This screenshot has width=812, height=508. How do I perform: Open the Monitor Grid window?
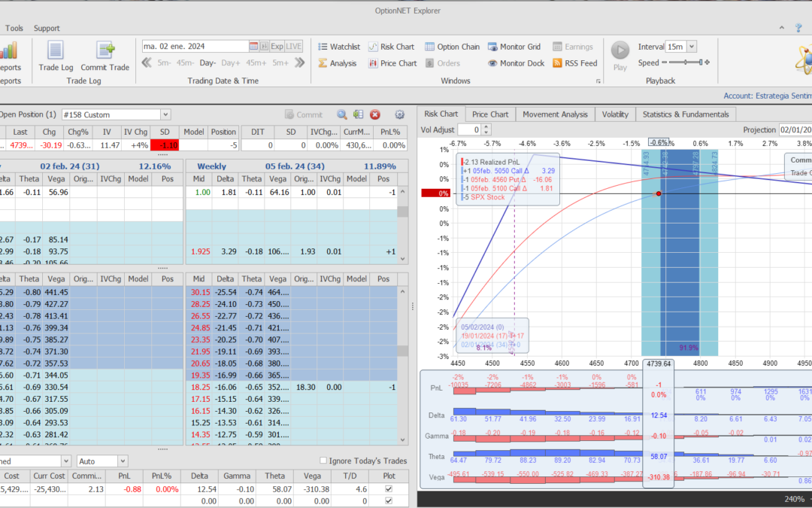(514, 47)
